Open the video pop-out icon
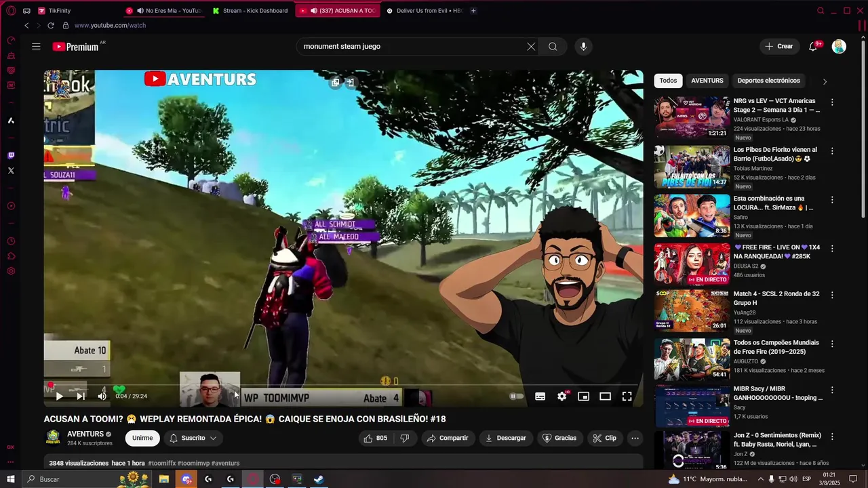Image resolution: width=868 pixels, height=488 pixels. (x=335, y=83)
